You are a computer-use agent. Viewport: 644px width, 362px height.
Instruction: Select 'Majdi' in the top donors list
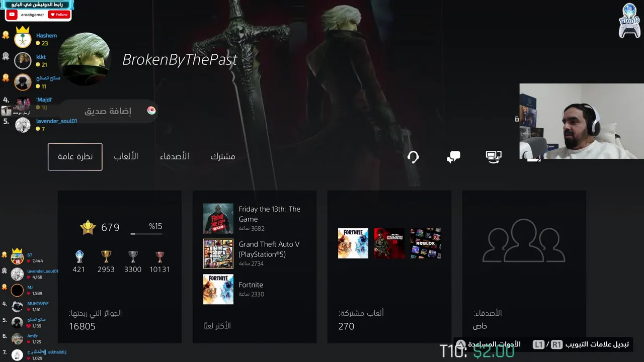(44, 100)
